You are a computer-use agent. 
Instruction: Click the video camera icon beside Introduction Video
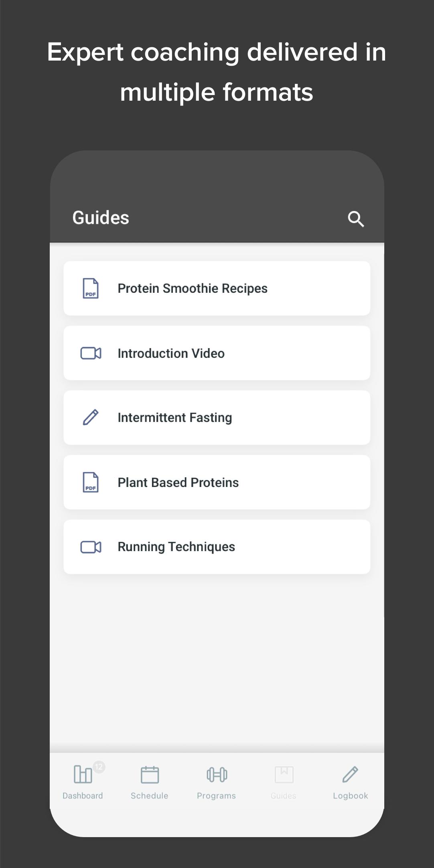91,353
